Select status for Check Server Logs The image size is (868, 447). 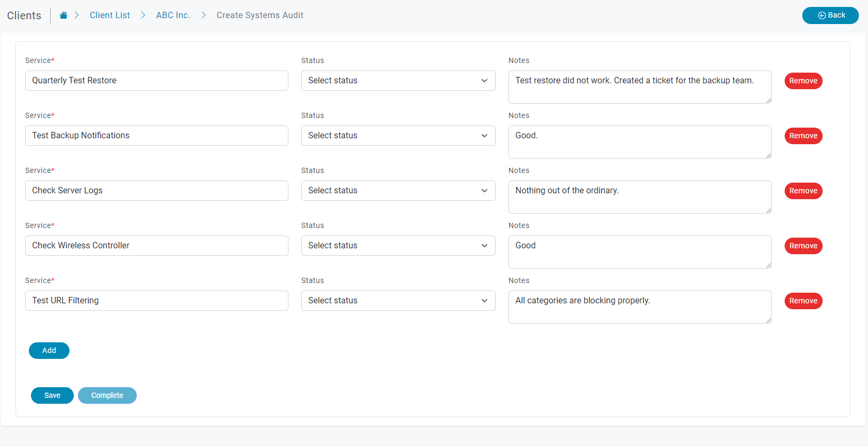[x=398, y=191]
